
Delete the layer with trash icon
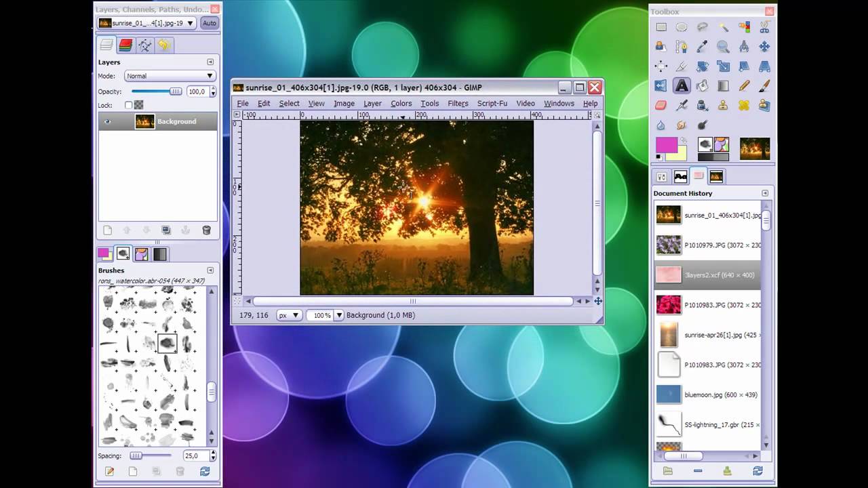(207, 230)
